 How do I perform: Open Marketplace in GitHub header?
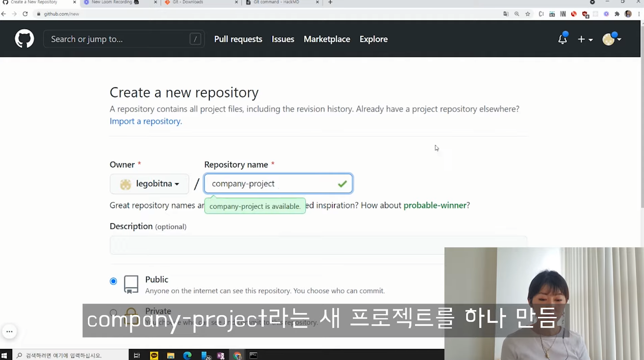(x=327, y=39)
